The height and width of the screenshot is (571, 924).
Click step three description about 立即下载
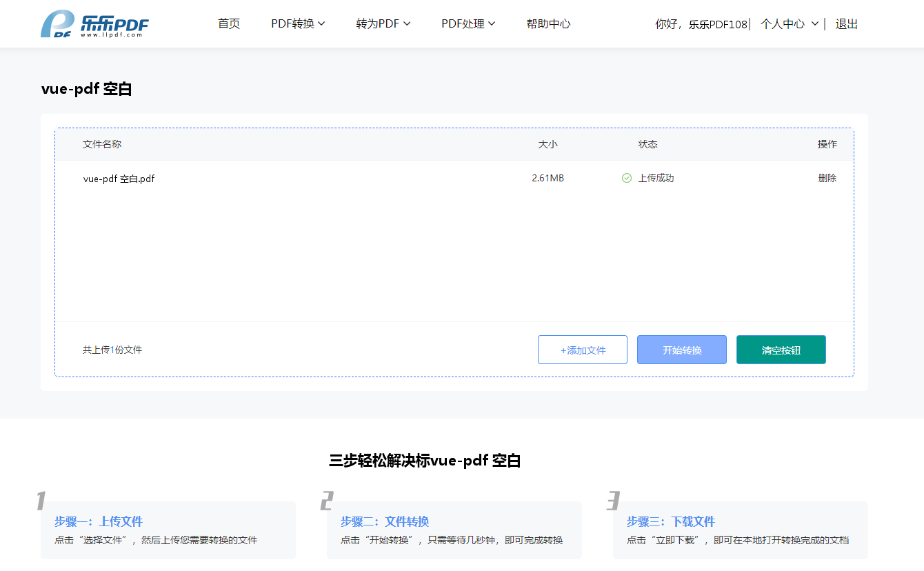738,540
